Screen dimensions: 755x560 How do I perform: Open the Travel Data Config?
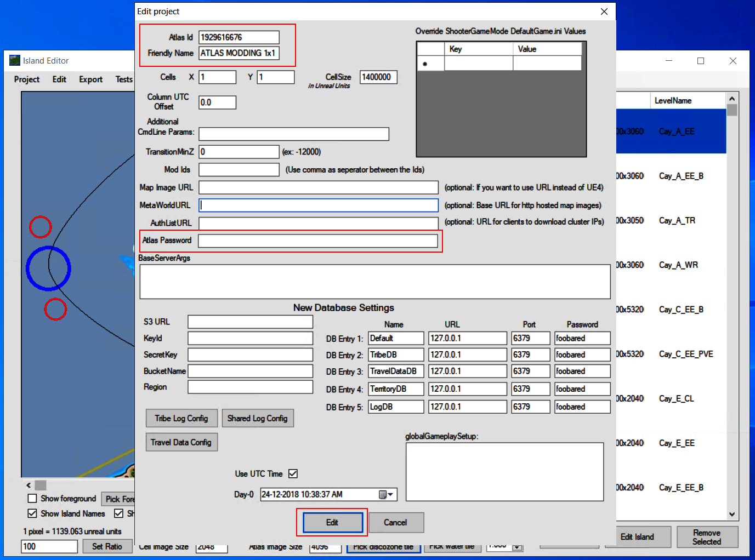click(181, 442)
